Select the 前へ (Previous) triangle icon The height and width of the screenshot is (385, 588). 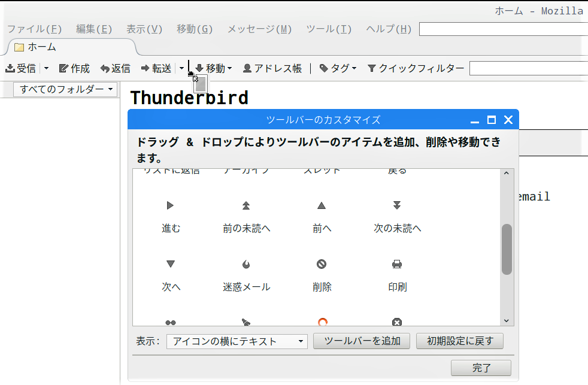coord(322,205)
